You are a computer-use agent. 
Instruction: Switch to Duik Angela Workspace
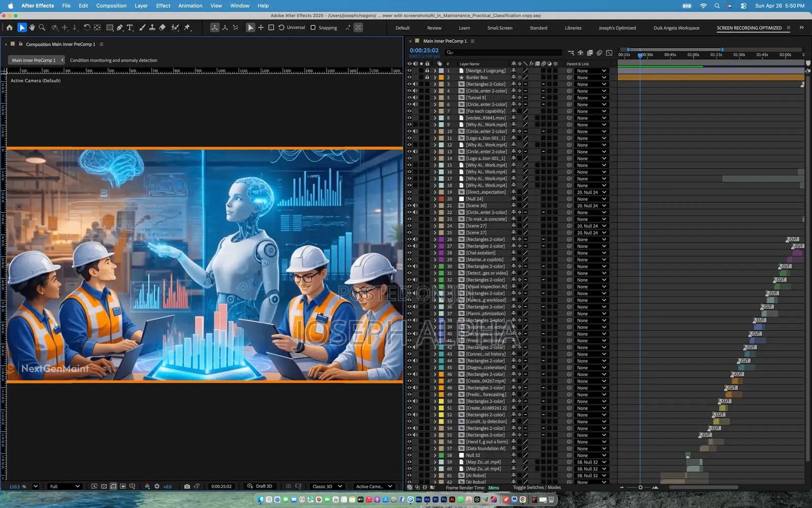click(676, 28)
